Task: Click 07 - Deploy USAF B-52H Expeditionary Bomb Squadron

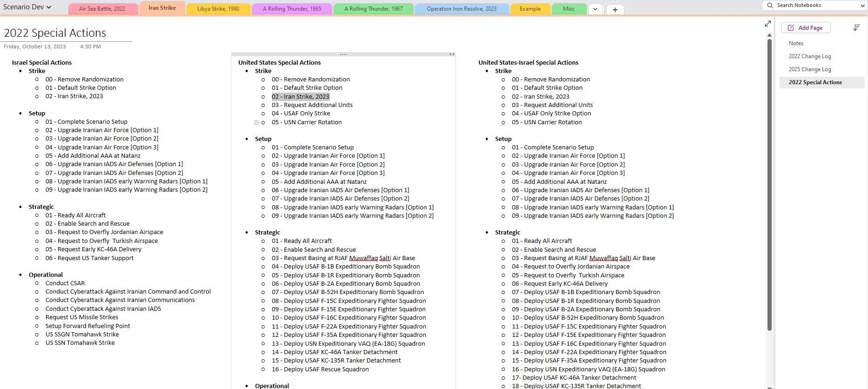Action: click(x=348, y=292)
